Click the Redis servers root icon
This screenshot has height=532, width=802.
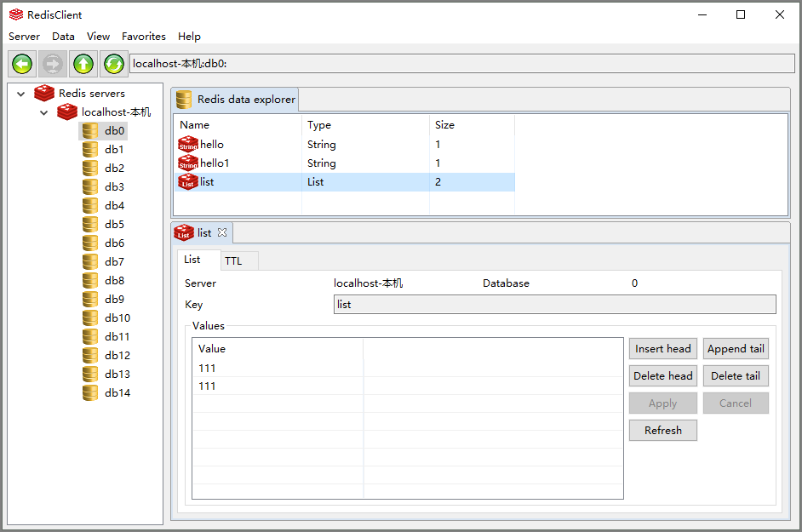44,93
